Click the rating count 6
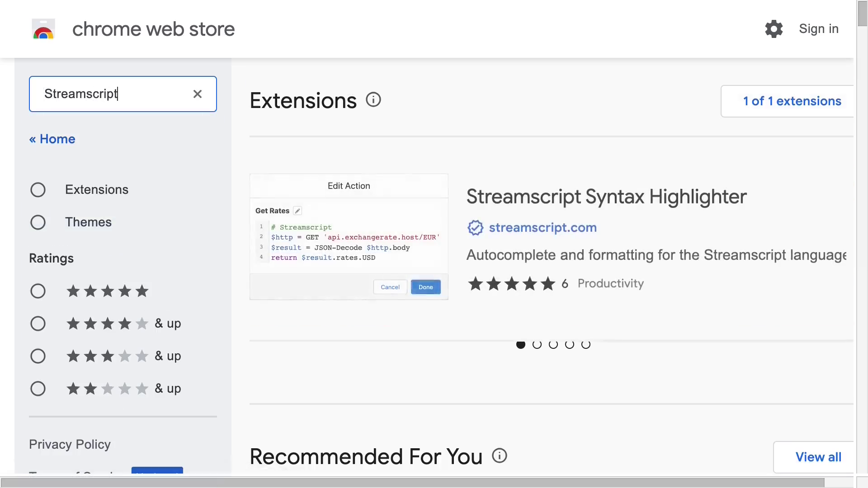Viewport: 868px width, 488px height. point(565,284)
